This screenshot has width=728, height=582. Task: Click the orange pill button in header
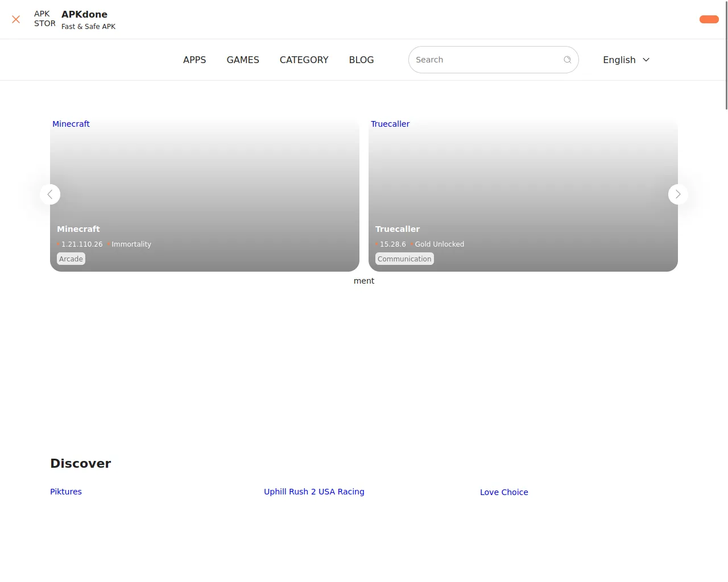[709, 19]
